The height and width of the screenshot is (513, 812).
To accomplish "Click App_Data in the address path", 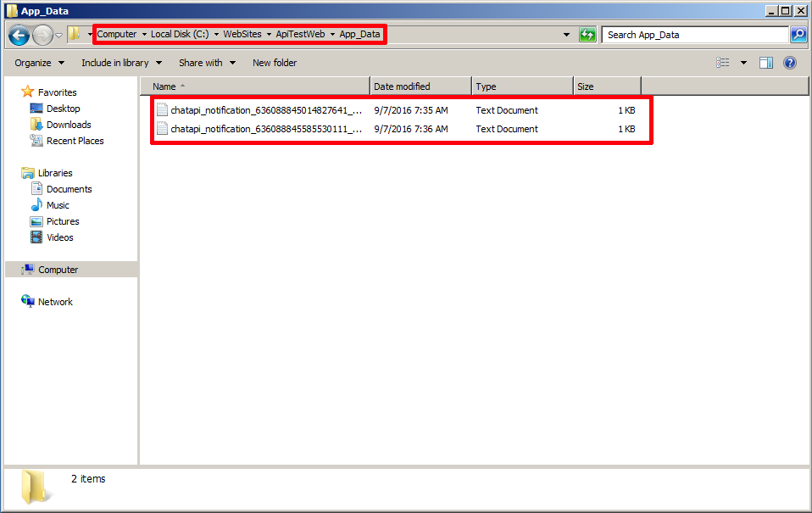I will pyautogui.click(x=360, y=34).
